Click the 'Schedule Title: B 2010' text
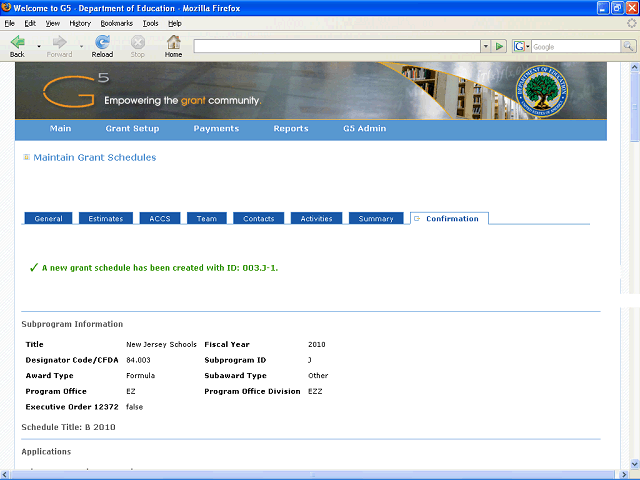 (69, 427)
